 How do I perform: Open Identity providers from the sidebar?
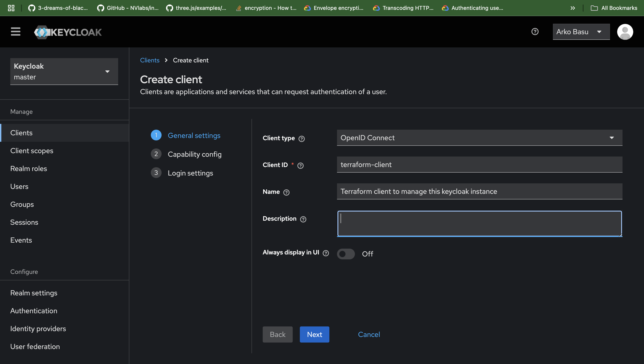(38, 328)
